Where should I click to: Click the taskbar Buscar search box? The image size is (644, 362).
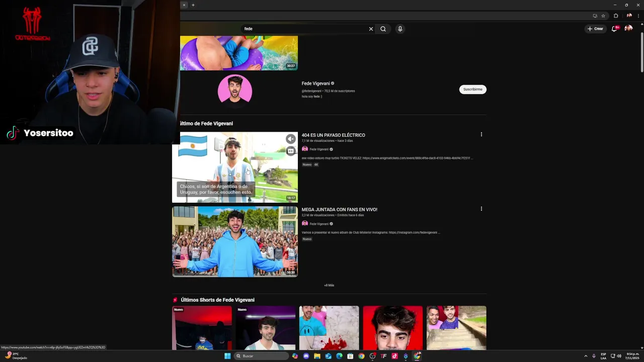click(x=261, y=356)
